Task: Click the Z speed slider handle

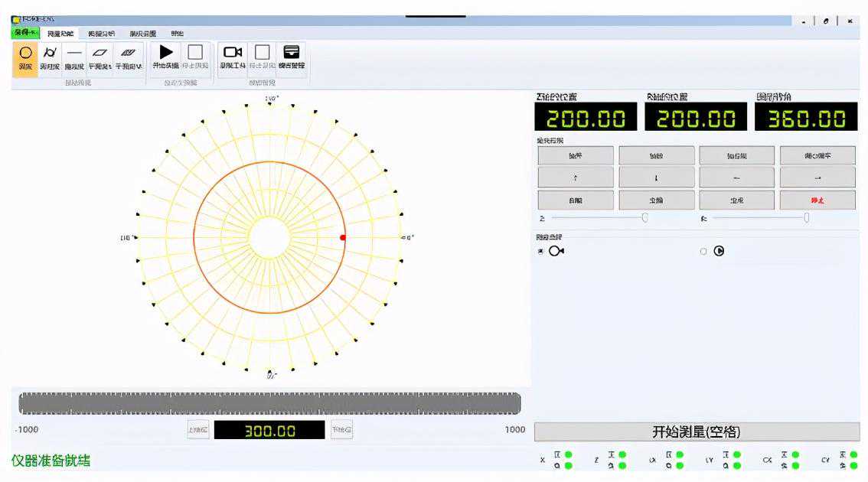Action: click(x=644, y=218)
